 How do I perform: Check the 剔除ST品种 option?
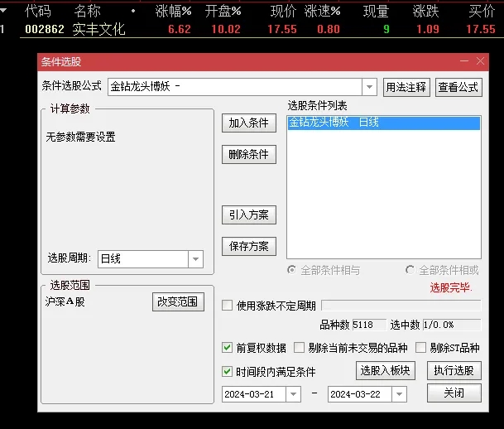[421, 348]
